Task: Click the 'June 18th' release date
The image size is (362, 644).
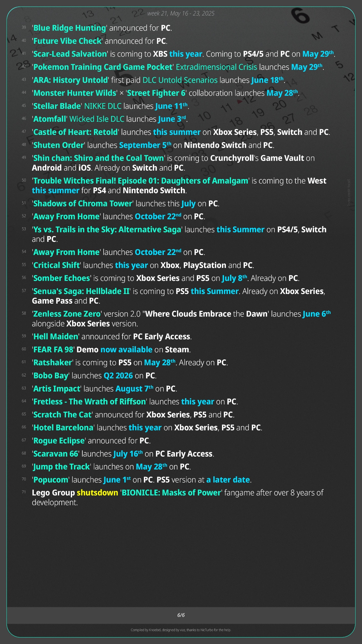Action: click(x=267, y=80)
